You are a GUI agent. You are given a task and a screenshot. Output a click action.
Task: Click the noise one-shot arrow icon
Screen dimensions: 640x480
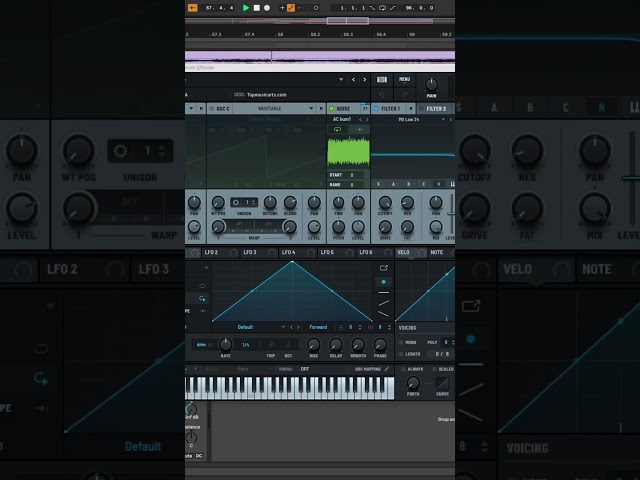pos(359,129)
